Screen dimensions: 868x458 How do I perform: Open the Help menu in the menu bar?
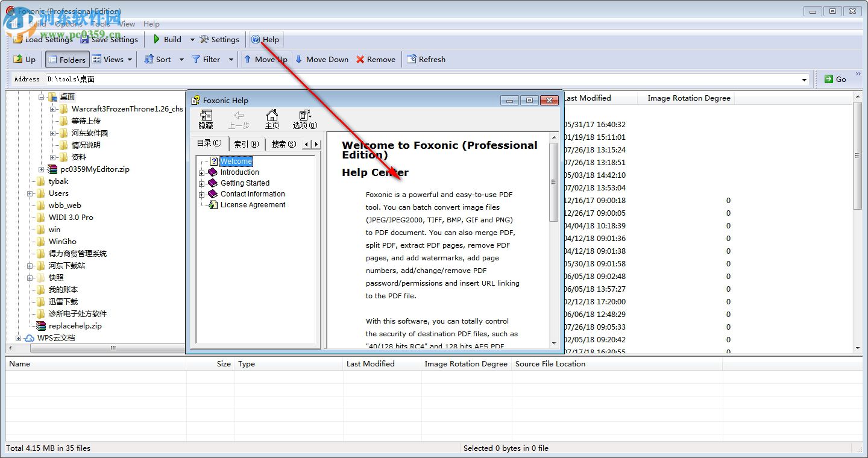pyautogui.click(x=151, y=24)
